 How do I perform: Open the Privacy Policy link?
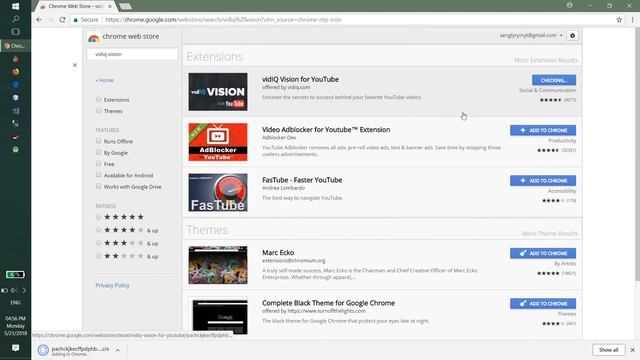(112, 285)
